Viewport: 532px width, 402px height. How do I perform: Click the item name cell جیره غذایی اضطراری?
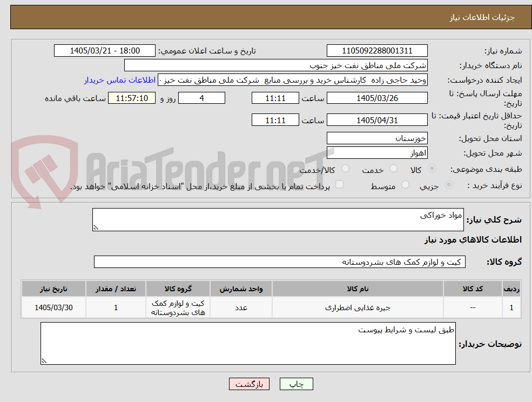tap(358, 307)
